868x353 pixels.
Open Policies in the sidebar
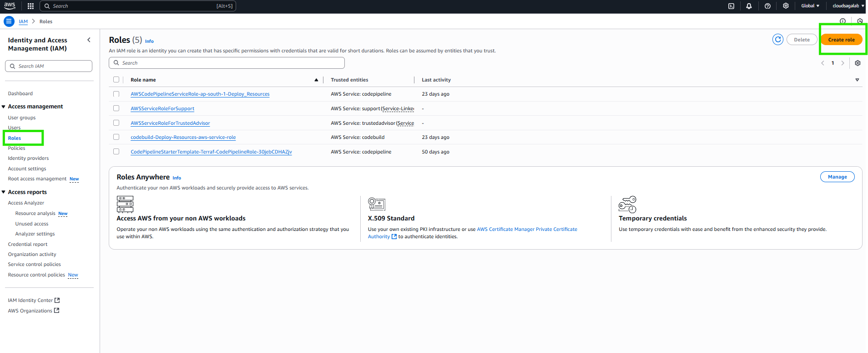pyautogui.click(x=17, y=148)
